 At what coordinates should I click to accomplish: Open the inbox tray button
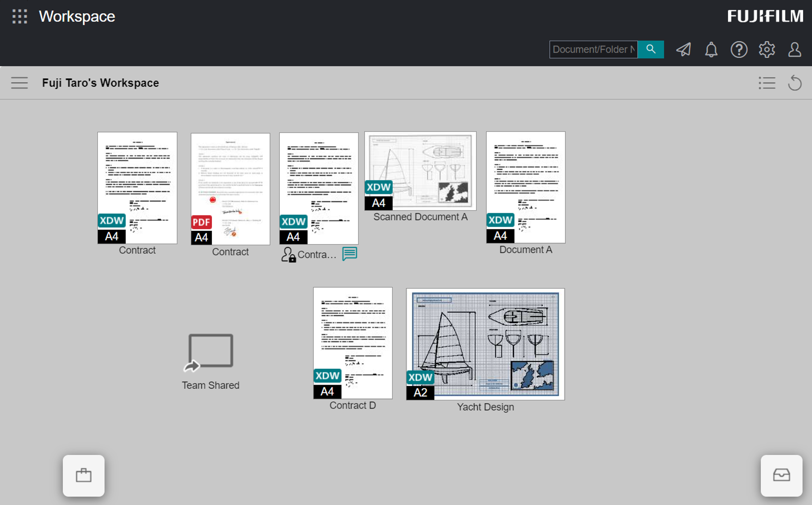(781, 475)
